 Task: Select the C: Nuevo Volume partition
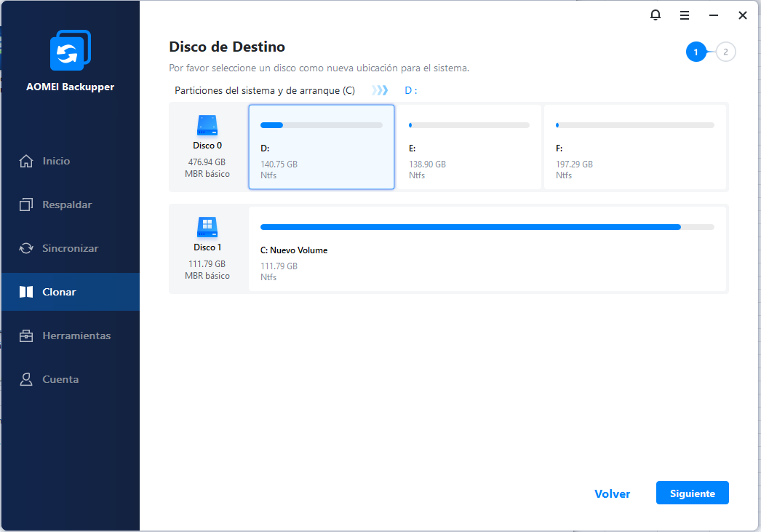pos(487,248)
